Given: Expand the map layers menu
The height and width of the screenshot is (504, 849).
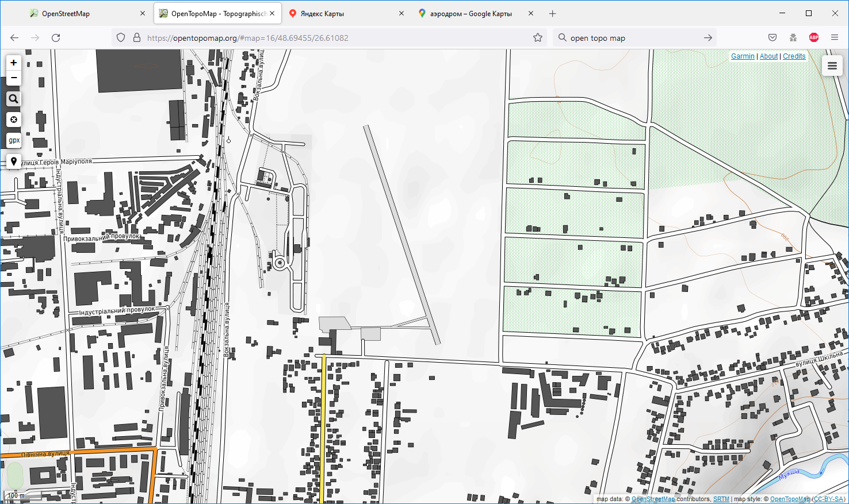Looking at the screenshot, I should 832,66.
